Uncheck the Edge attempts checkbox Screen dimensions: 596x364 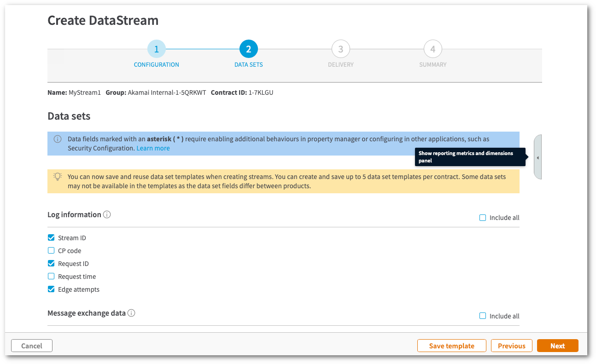(x=51, y=289)
